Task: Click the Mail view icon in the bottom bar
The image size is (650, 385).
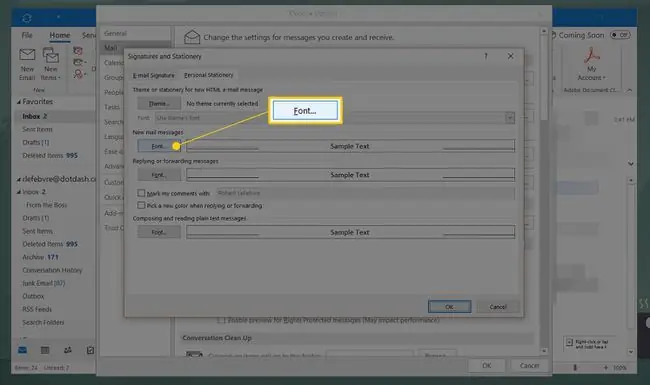Action: point(22,351)
